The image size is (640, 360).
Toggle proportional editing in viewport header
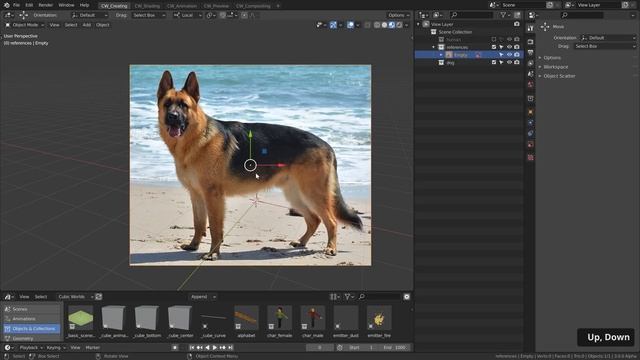(x=244, y=15)
